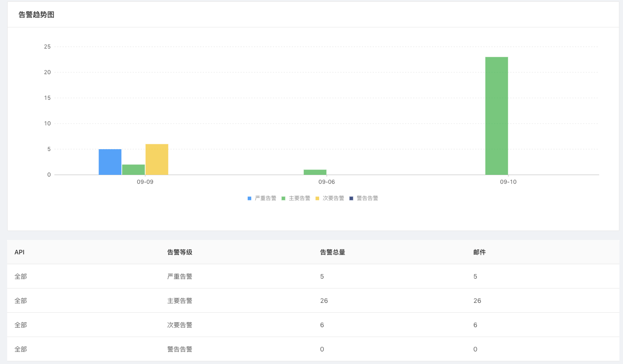Click the yellow 次要告警 bar for 09-09
Screen dimensions: 623x364
pos(157,160)
